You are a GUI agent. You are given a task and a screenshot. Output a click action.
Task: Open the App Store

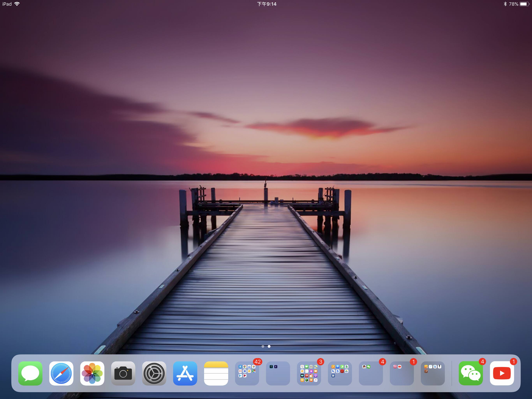tap(185, 373)
